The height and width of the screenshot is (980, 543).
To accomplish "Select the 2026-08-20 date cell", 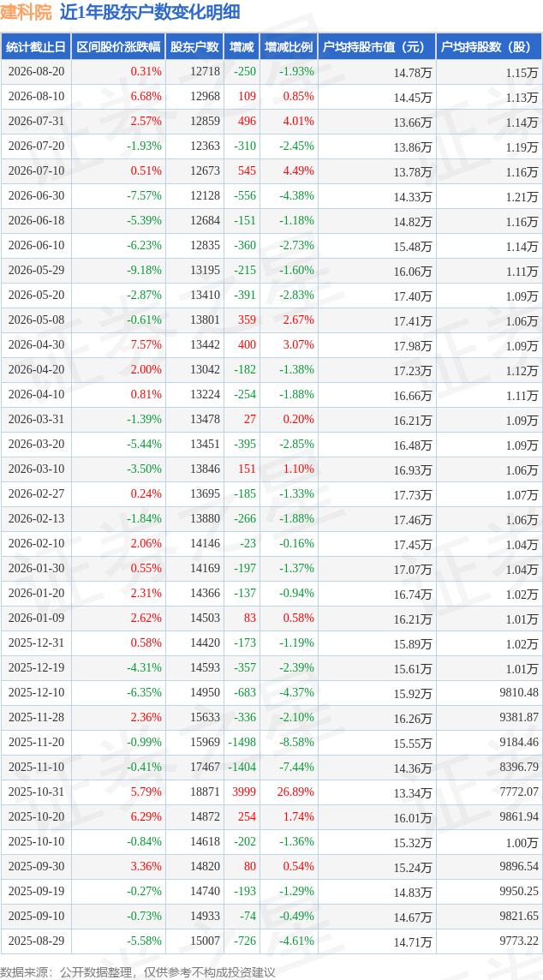I will click(36, 72).
